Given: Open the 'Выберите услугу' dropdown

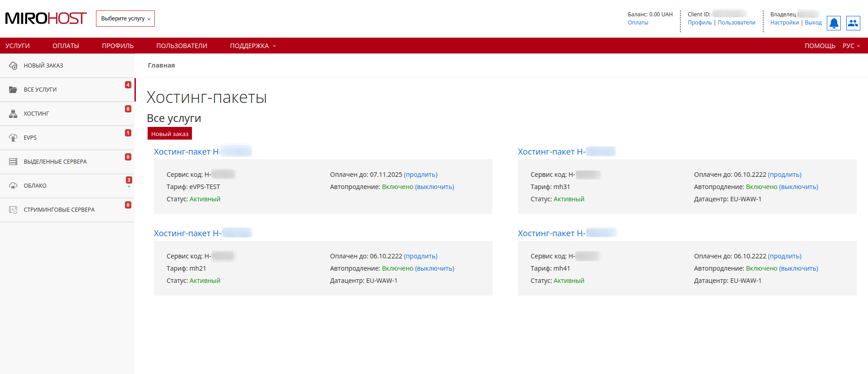Looking at the screenshot, I should 125,19.
